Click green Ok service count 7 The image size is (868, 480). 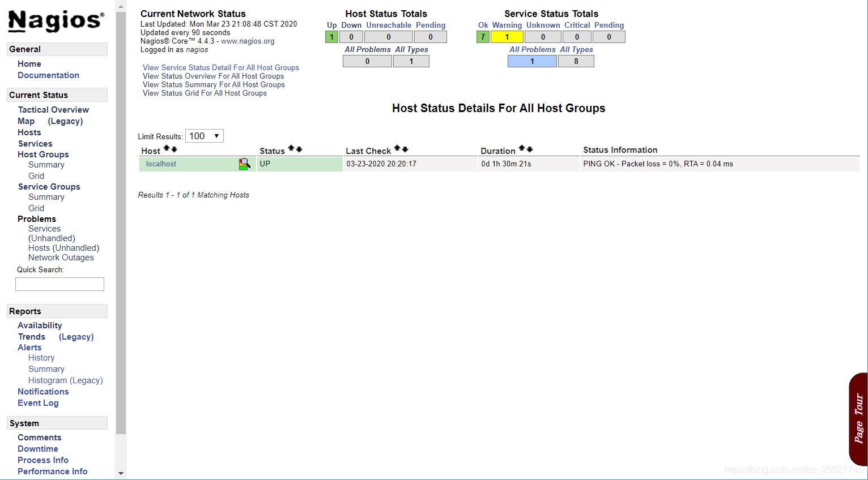[x=483, y=37]
